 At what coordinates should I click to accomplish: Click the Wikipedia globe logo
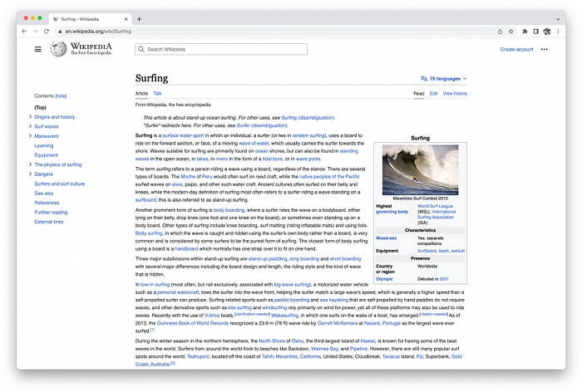(x=58, y=49)
